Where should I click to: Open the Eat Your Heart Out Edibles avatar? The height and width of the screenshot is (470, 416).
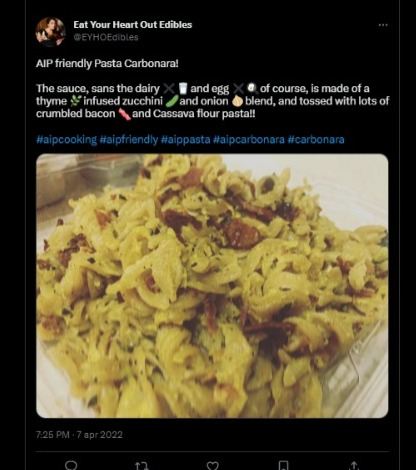[x=50, y=31]
